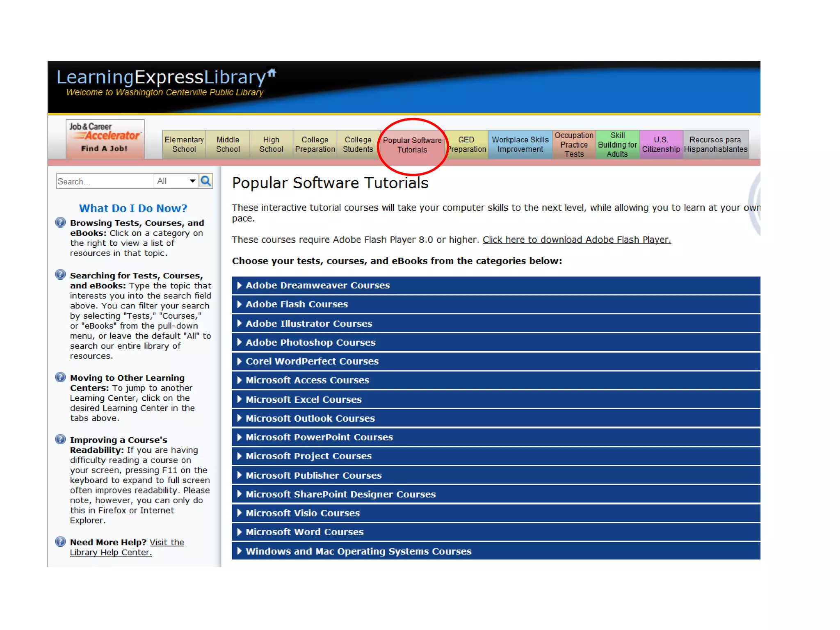Viewport: 840px width, 630px height.
Task: Expand Adobe Photoshop Courses category
Action: click(x=310, y=342)
